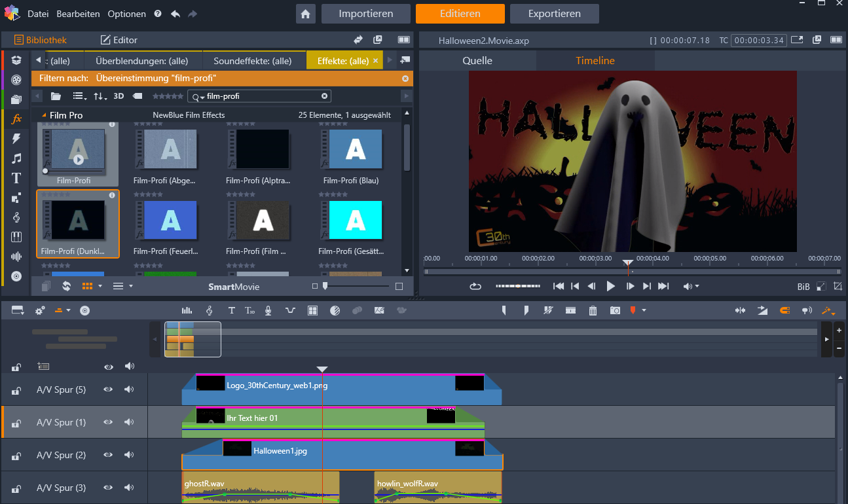The width and height of the screenshot is (848, 504).
Task: Click the player scrubber bar
Action: [633, 271]
